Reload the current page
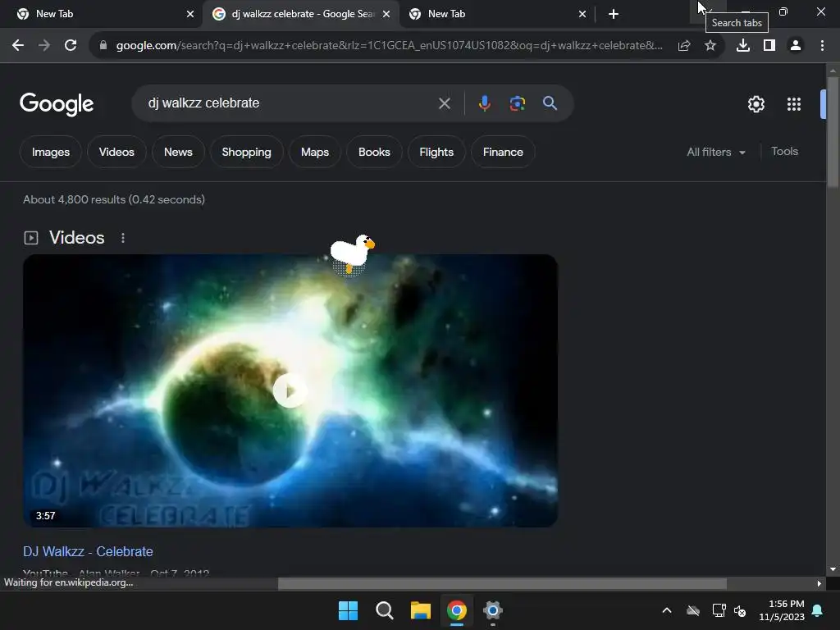The height and width of the screenshot is (630, 840). pyautogui.click(x=71, y=46)
